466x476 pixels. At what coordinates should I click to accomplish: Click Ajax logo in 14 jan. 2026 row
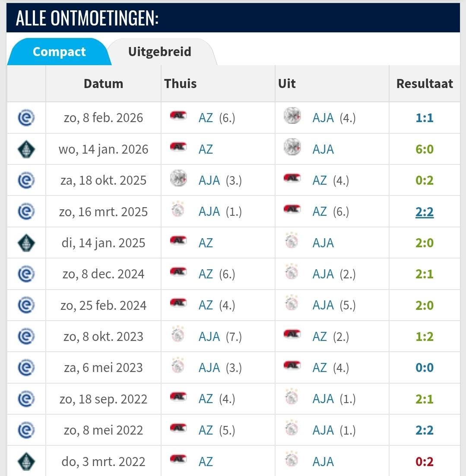coord(292,147)
